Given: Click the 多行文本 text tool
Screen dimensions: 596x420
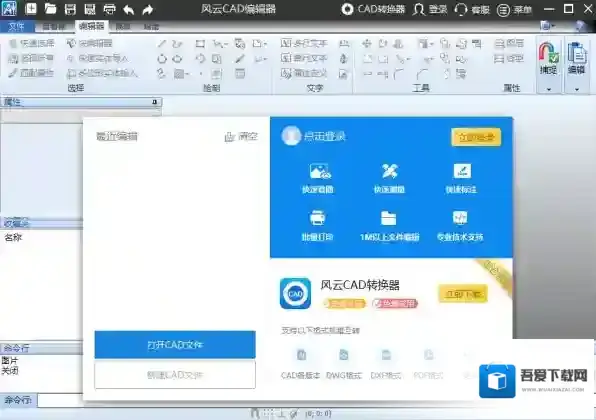Looking at the screenshot, I should [304, 43].
